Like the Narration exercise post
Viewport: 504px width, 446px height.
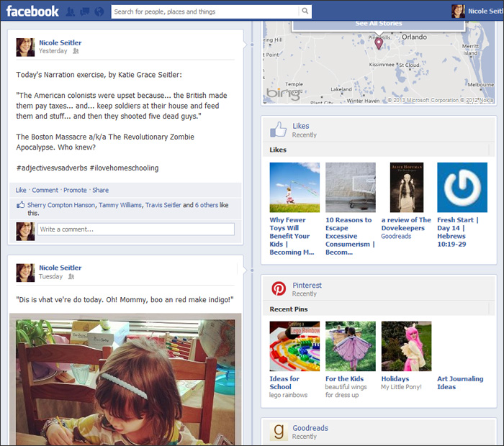pos(21,190)
